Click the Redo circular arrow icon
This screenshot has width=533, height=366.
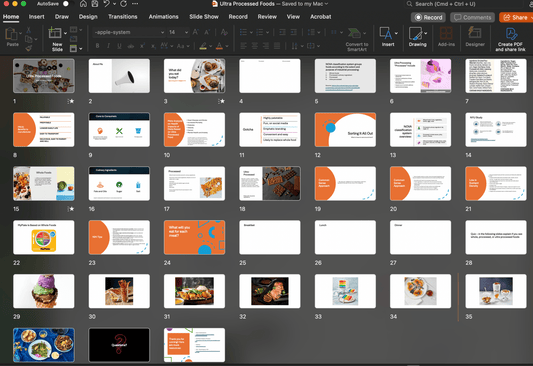click(123, 4)
